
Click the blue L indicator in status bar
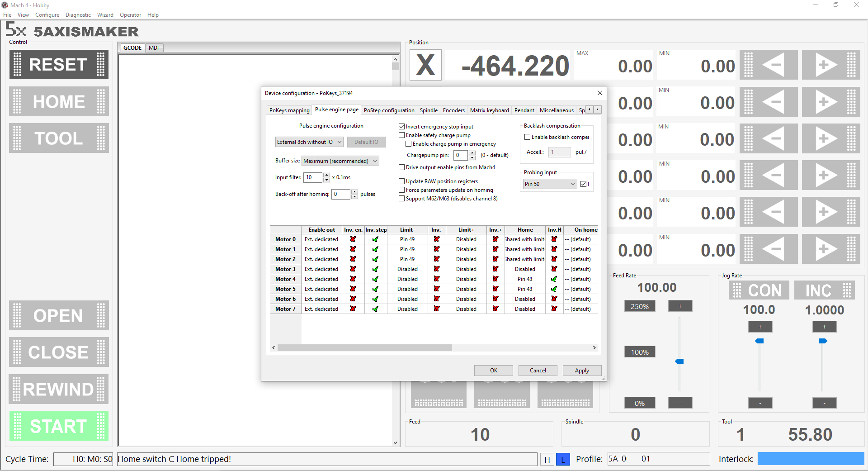[563, 459]
